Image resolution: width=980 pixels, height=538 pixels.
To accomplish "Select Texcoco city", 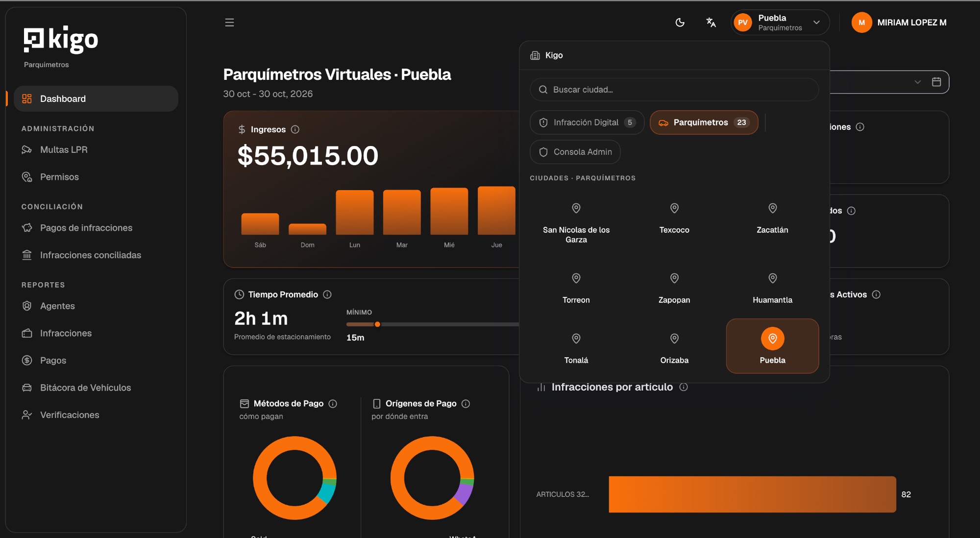I will (x=674, y=219).
